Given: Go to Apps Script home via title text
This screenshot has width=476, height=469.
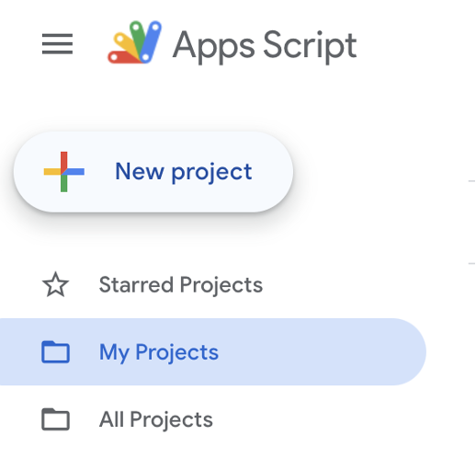Looking at the screenshot, I should pos(265,46).
